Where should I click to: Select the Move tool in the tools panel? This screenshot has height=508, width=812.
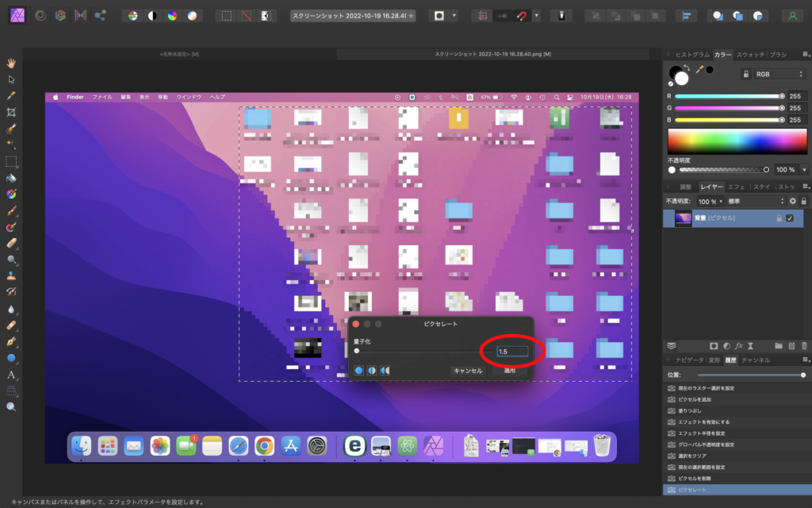tap(11, 79)
